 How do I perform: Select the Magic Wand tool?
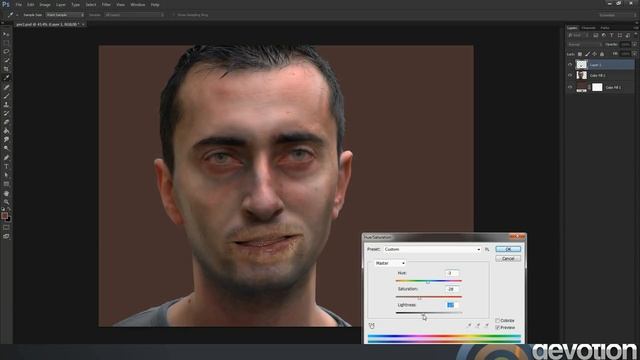[6, 60]
